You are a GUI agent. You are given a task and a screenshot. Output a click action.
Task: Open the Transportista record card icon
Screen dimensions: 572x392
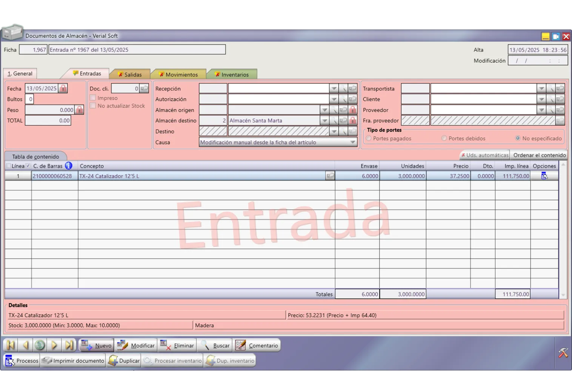[560, 89]
